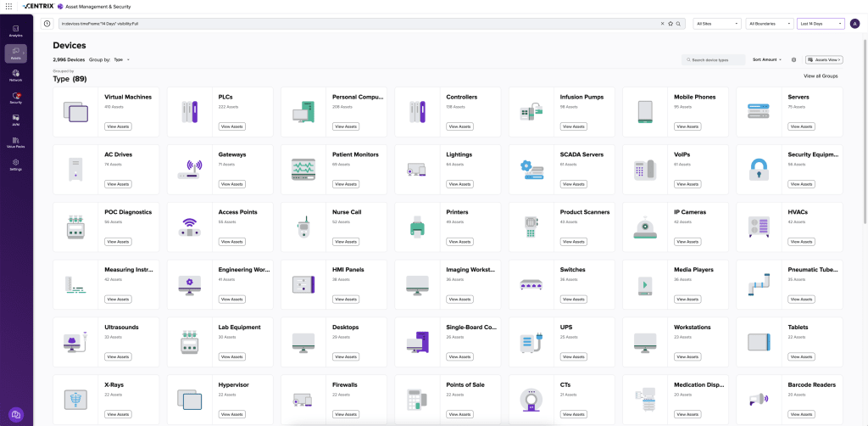
Task: Open the search history clock icon
Action: (x=47, y=24)
